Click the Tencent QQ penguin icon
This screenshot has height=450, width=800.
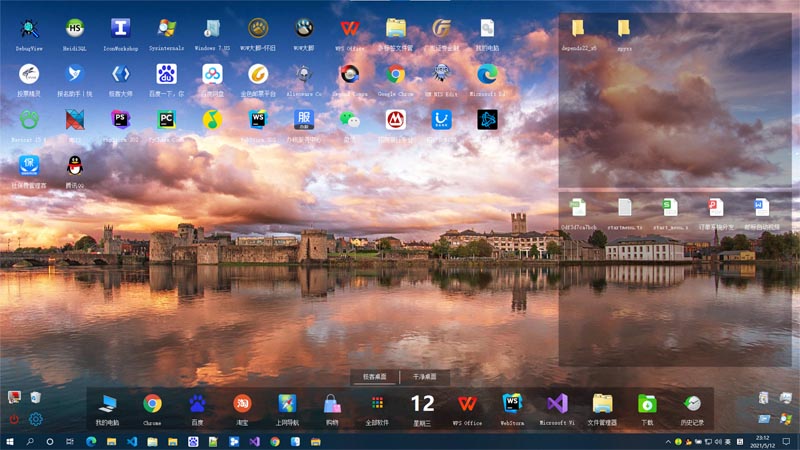click(x=75, y=165)
